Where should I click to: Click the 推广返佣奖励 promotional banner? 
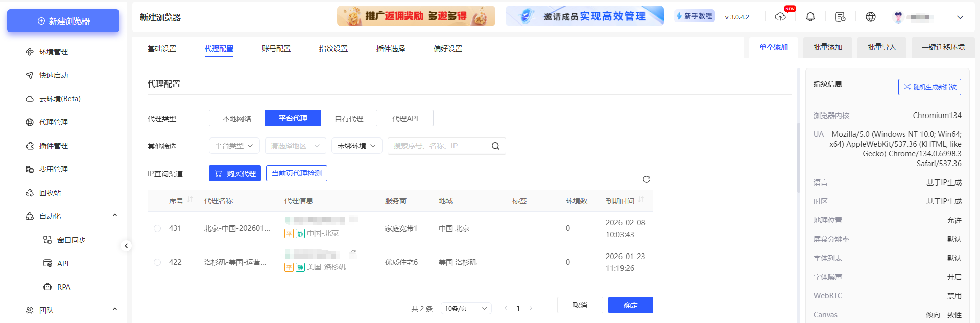tap(416, 16)
